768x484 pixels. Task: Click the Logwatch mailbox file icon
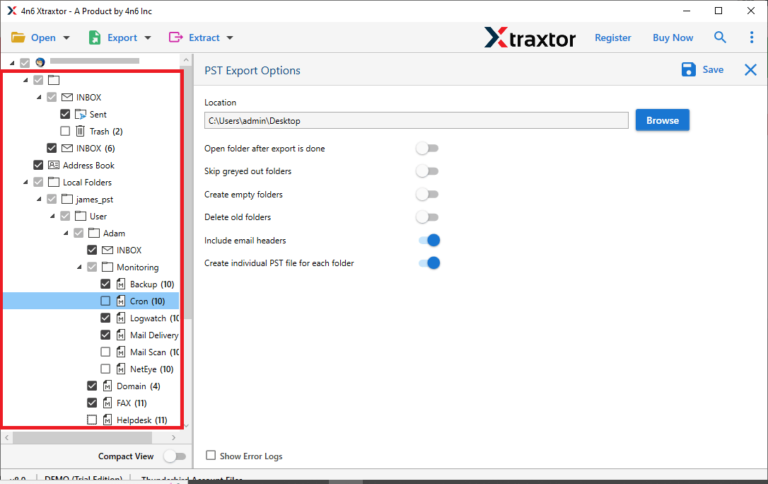click(120, 318)
